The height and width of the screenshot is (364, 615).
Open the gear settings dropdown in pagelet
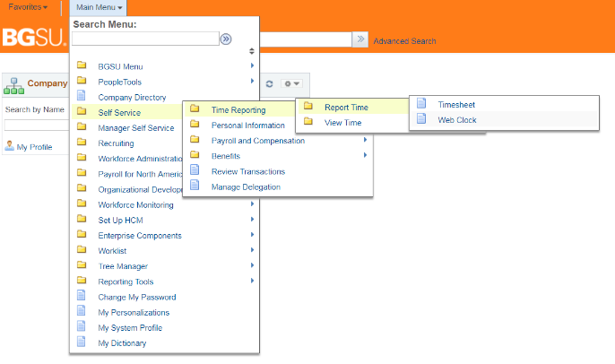[291, 83]
